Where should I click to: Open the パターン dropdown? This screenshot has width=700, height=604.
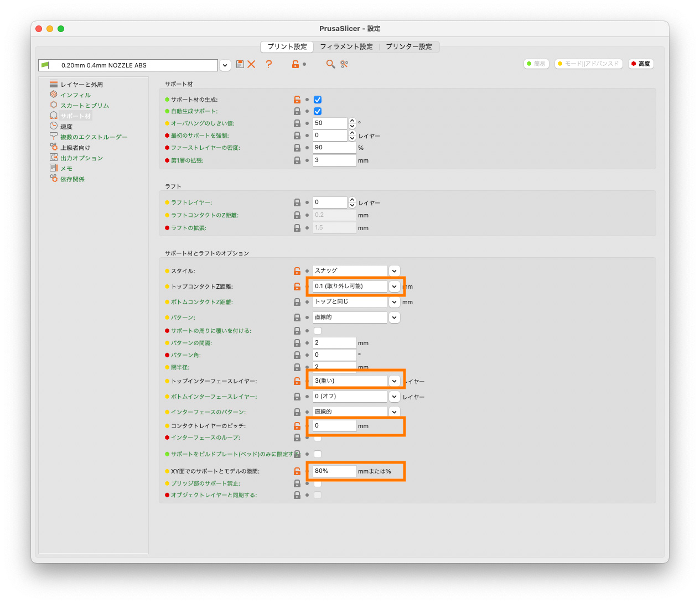point(394,317)
